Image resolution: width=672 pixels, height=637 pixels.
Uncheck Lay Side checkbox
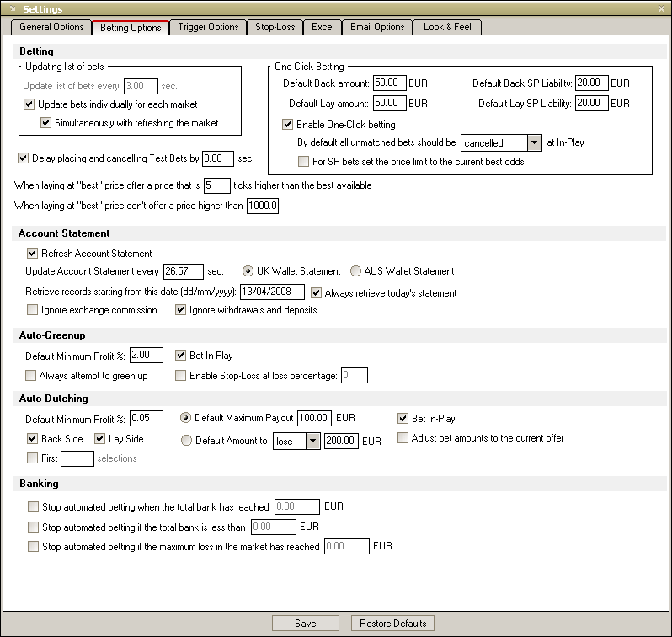[100, 438]
